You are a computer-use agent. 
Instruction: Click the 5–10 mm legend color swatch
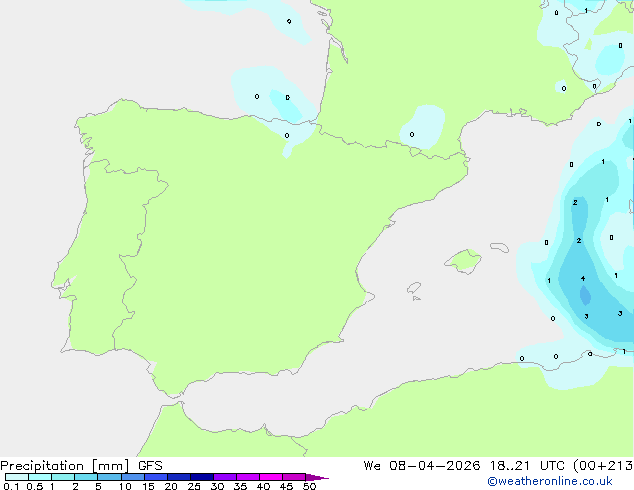[x=109, y=477]
